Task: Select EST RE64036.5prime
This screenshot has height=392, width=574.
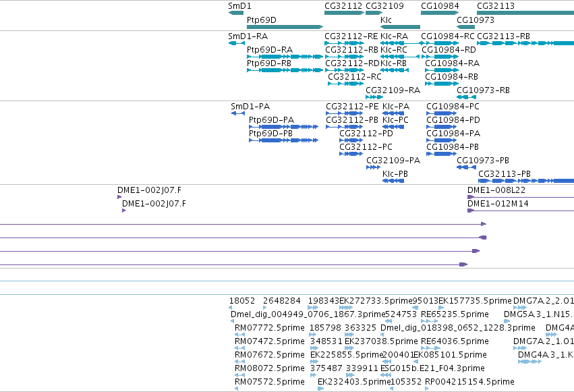Action: point(455,341)
